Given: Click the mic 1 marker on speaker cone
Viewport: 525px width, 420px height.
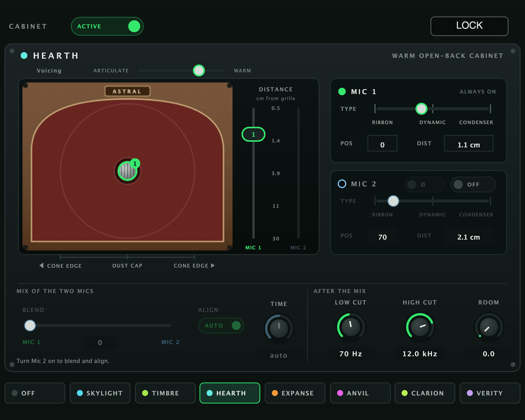Looking at the screenshot, I should point(127,171).
